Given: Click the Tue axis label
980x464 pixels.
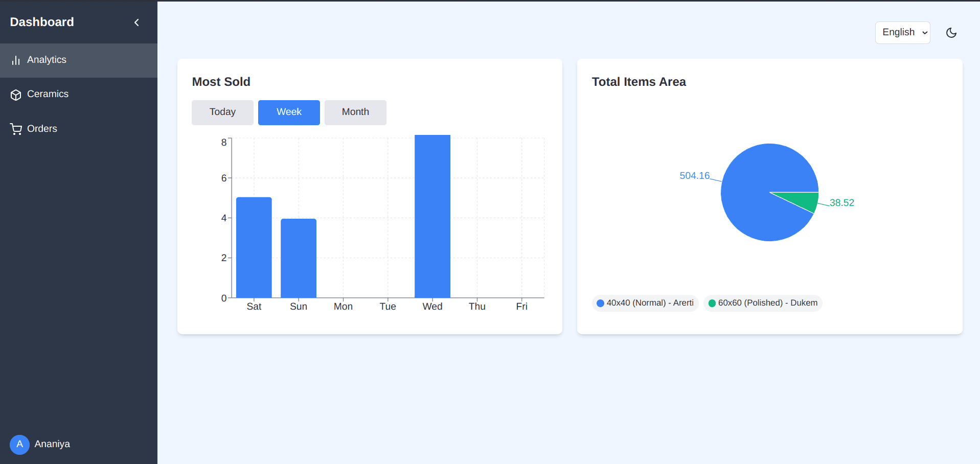Looking at the screenshot, I should pos(388,307).
